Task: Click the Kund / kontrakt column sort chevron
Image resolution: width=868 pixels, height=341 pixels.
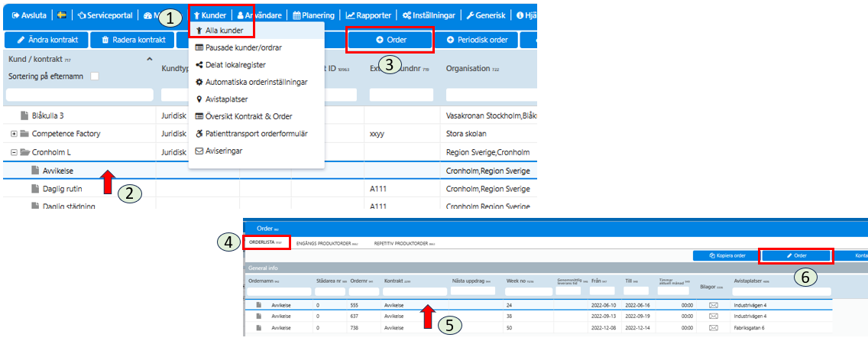Action: (148, 59)
